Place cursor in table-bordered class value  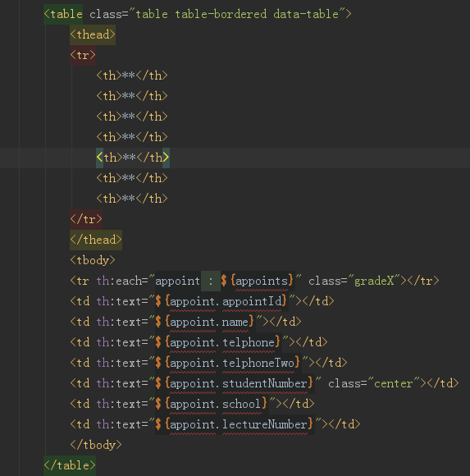221,14
